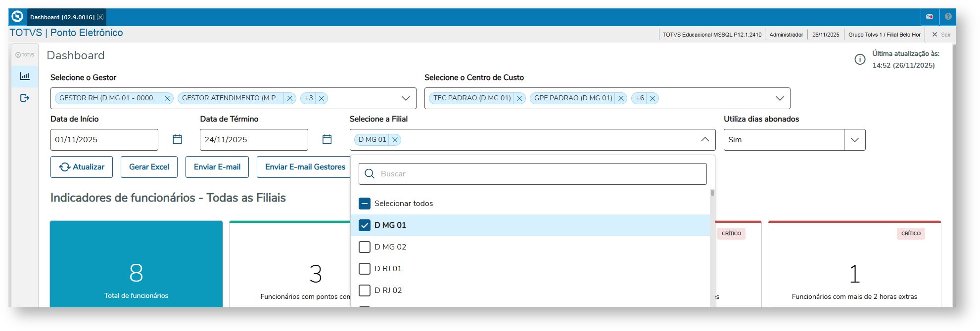Open the dashboard chart icon in sidebar
This screenshot has height=331, width=980.
pos(24,76)
